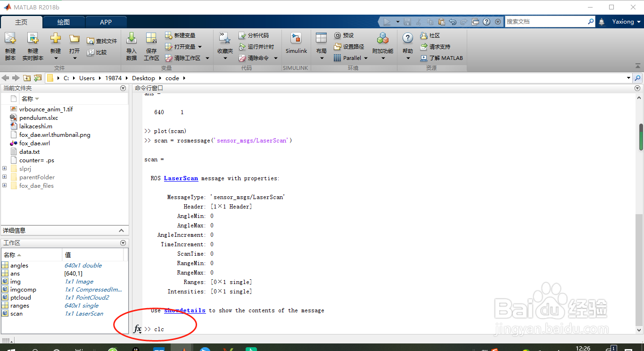Click the Name (名称) column header in Workspace
The width and height of the screenshot is (644, 351).
tap(32, 255)
